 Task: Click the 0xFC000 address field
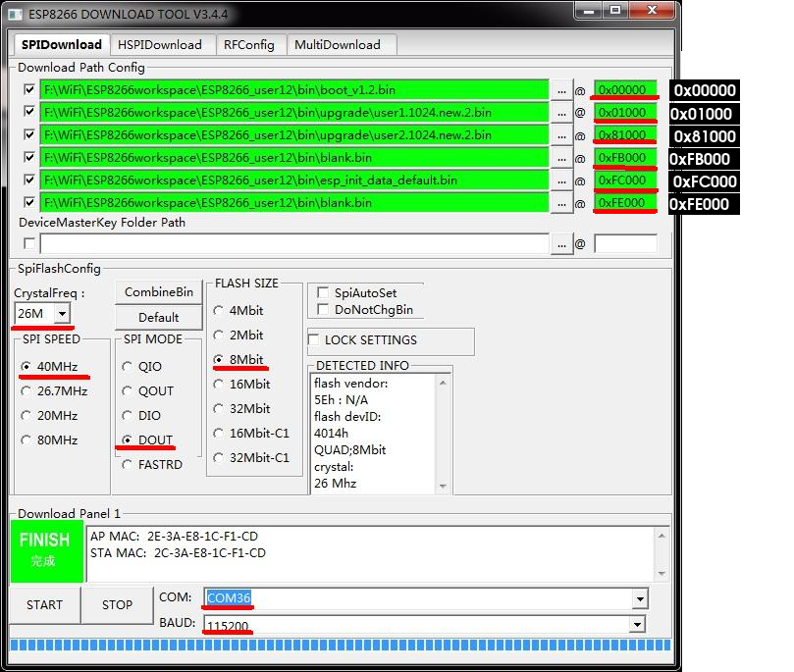click(x=625, y=180)
